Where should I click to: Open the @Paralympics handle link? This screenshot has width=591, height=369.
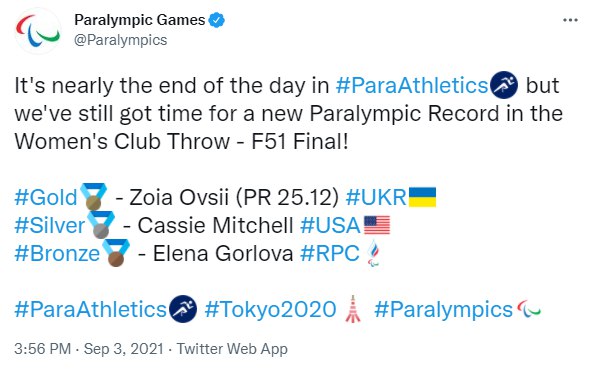click(121, 40)
